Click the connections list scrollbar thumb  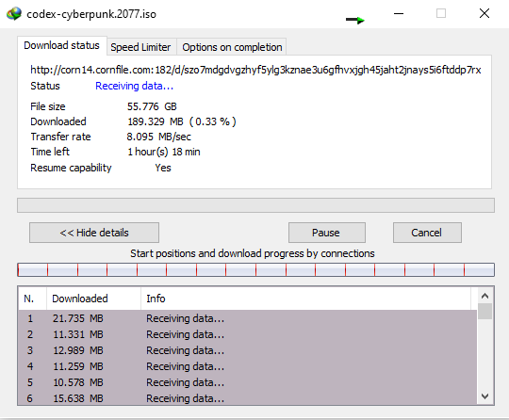(485, 312)
